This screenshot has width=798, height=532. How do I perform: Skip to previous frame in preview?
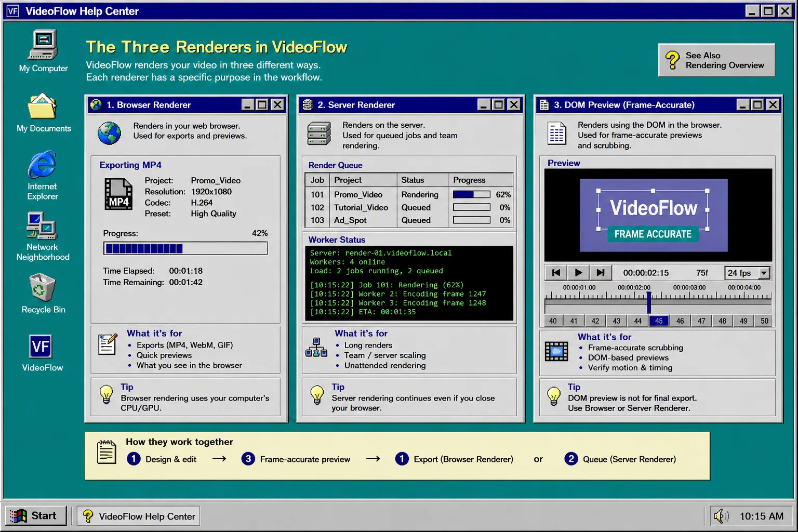click(x=556, y=273)
